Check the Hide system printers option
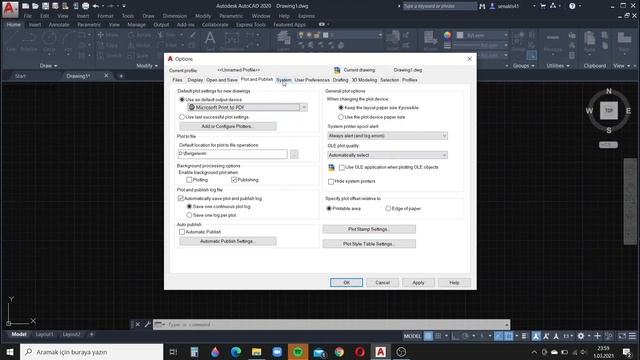The width and height of the screenshot is (640, 360). (x=331, y=181)
